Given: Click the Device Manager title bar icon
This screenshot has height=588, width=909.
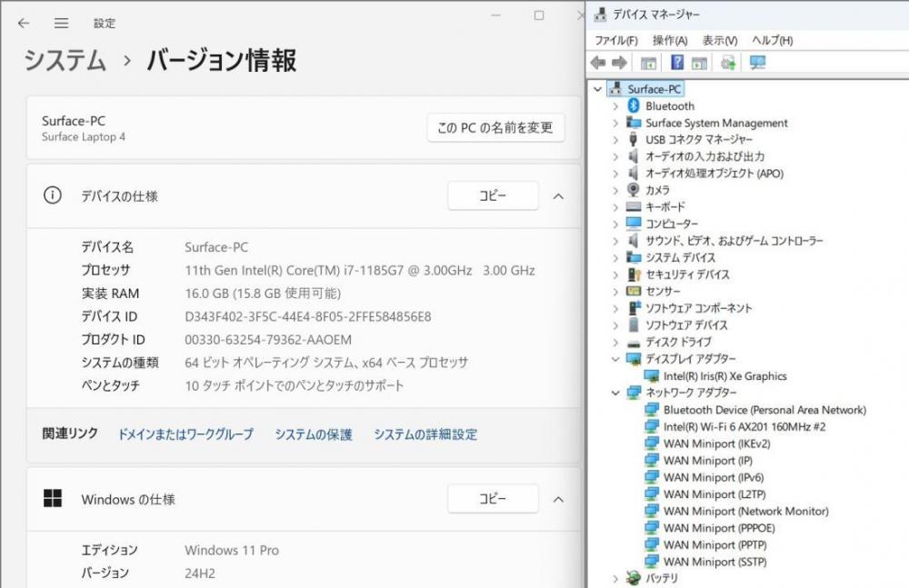Looking at the screenshot, I should [x=600, y=15].
